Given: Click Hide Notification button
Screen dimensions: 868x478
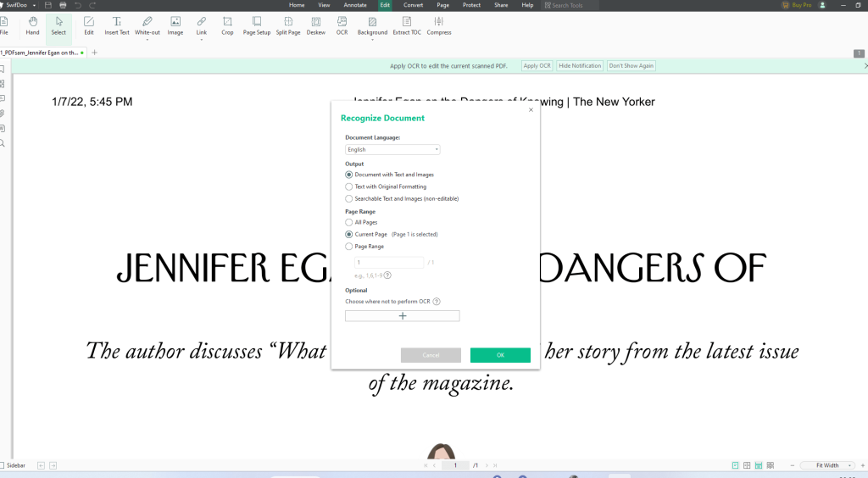Looking at the screenshot, I should pyautogui.click(x=580, y=66).
